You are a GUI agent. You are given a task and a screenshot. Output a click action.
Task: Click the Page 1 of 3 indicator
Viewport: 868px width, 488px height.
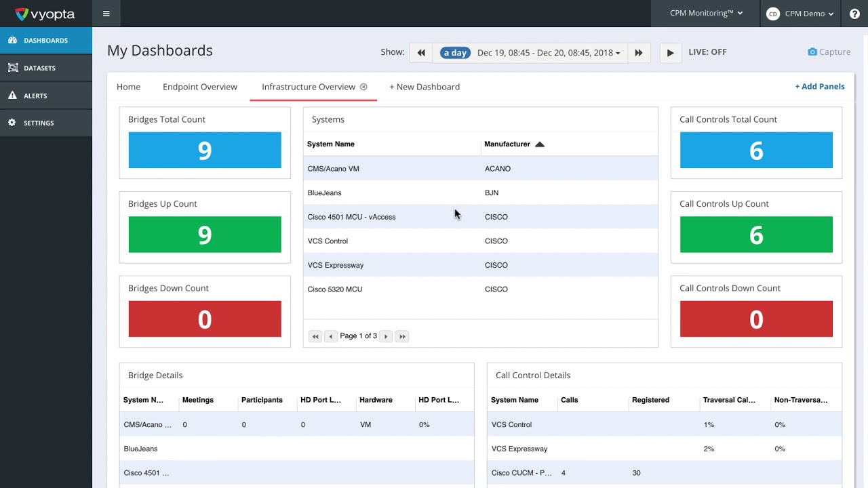coord(358,336)
